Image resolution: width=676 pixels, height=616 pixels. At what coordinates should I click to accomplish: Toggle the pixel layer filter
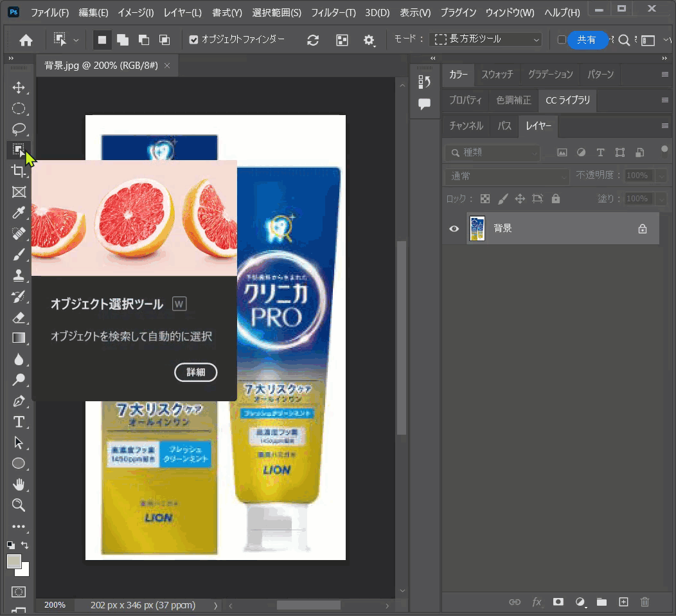562,152
